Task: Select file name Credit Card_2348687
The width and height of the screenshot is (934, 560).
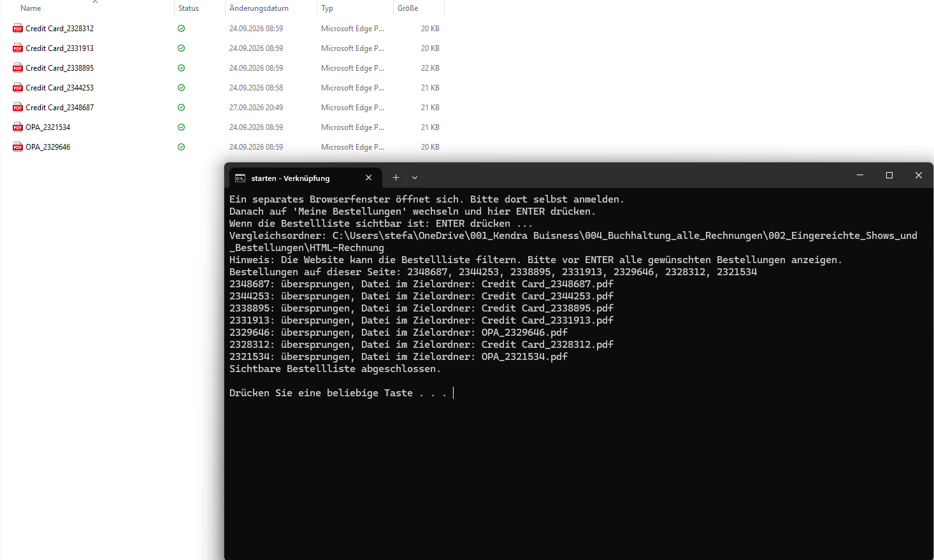Action: coord(60,108)
